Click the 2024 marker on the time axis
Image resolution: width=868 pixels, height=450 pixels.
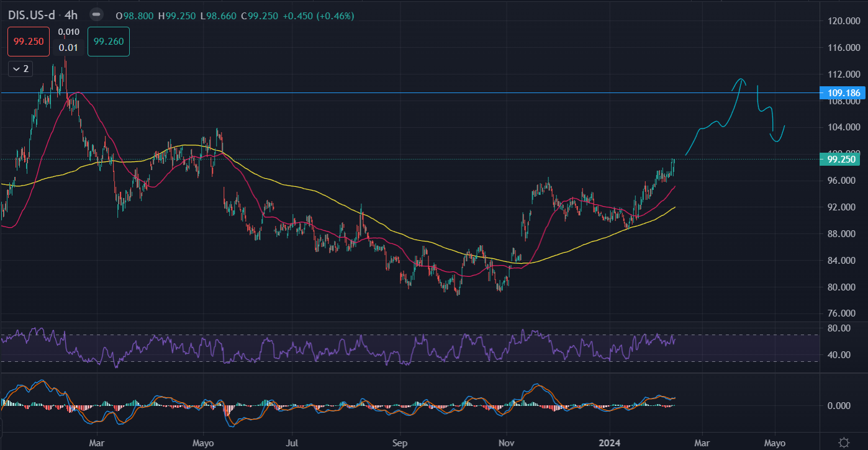(x=615, y=443)
